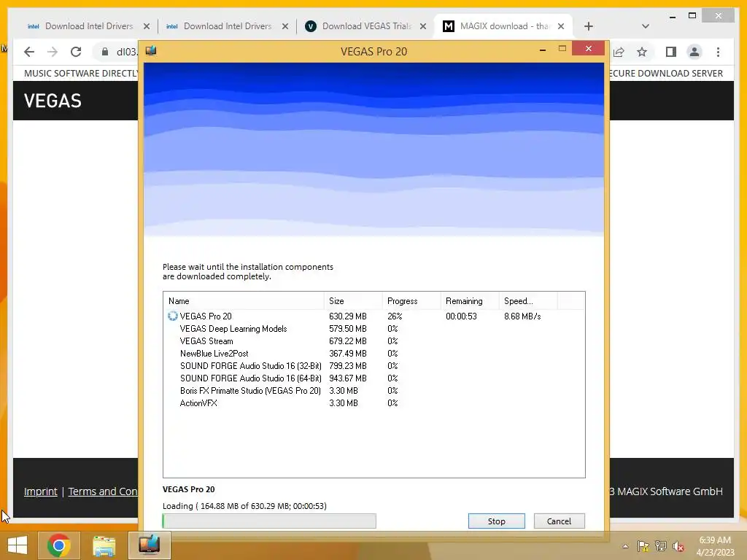Click the Remaining column header
Viewport: 747px width, 560px height.
click(470, 301)
